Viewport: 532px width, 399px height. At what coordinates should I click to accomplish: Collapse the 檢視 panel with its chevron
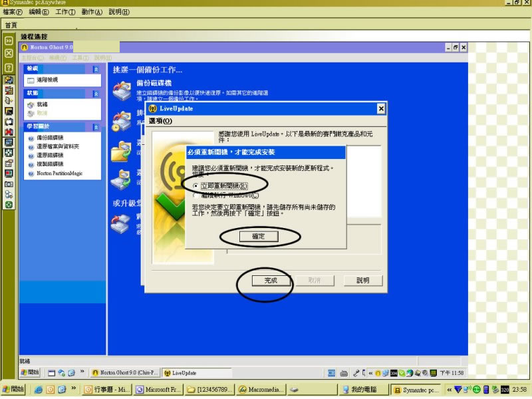pos(96,69)
